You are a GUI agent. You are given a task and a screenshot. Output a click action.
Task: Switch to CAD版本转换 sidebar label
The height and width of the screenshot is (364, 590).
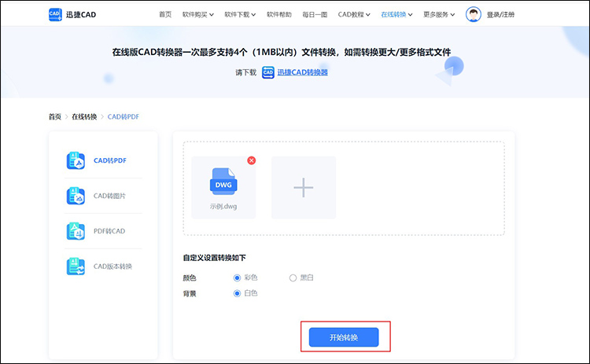coord(112,267)
